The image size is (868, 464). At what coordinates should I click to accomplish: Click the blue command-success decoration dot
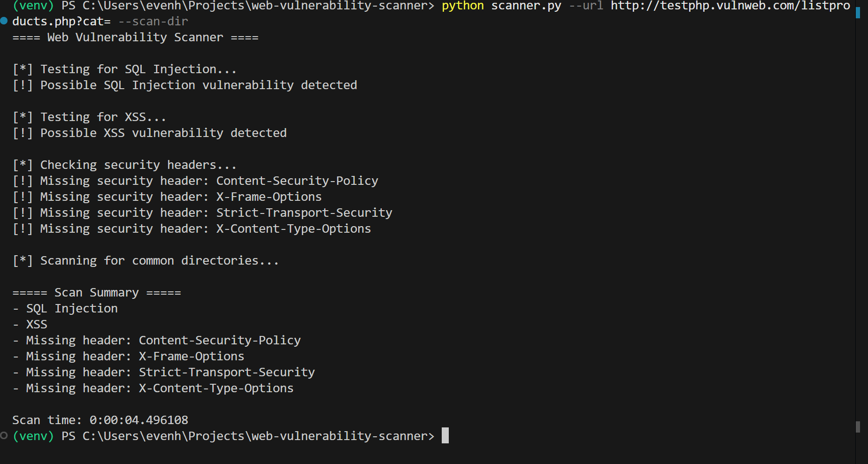[x=4, y=21]
